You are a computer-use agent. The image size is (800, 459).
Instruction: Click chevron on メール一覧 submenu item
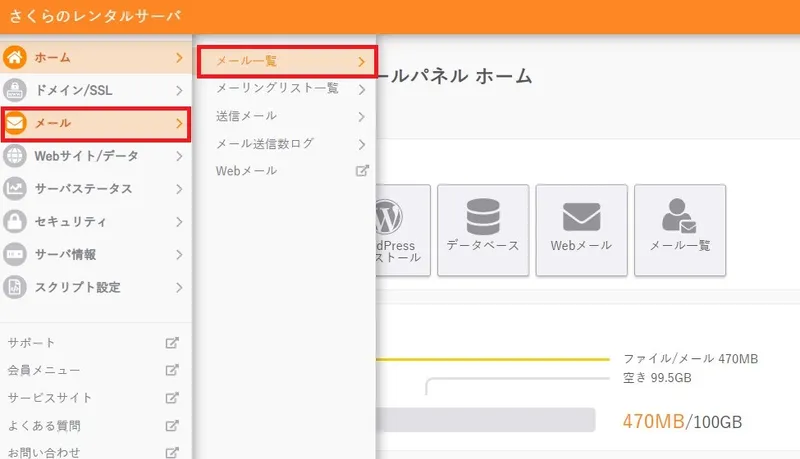click(x=362, y=62)
